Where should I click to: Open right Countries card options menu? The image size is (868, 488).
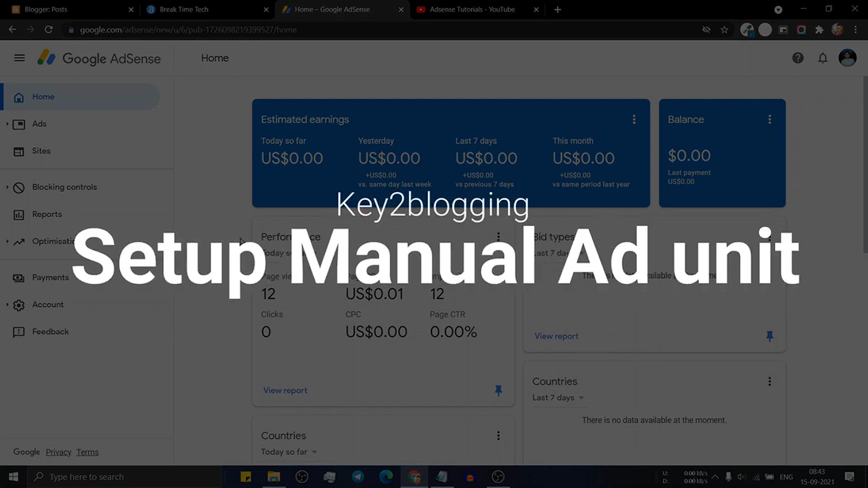point(769,381)
